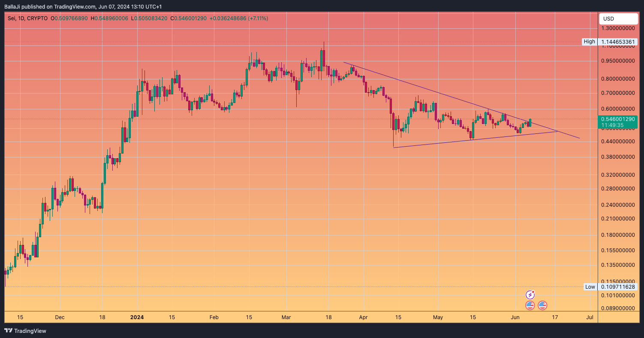The width and height of the screenshot is (644, 338).
Task: Click the low value L0.505083420
Action: [x=150, y=18]
